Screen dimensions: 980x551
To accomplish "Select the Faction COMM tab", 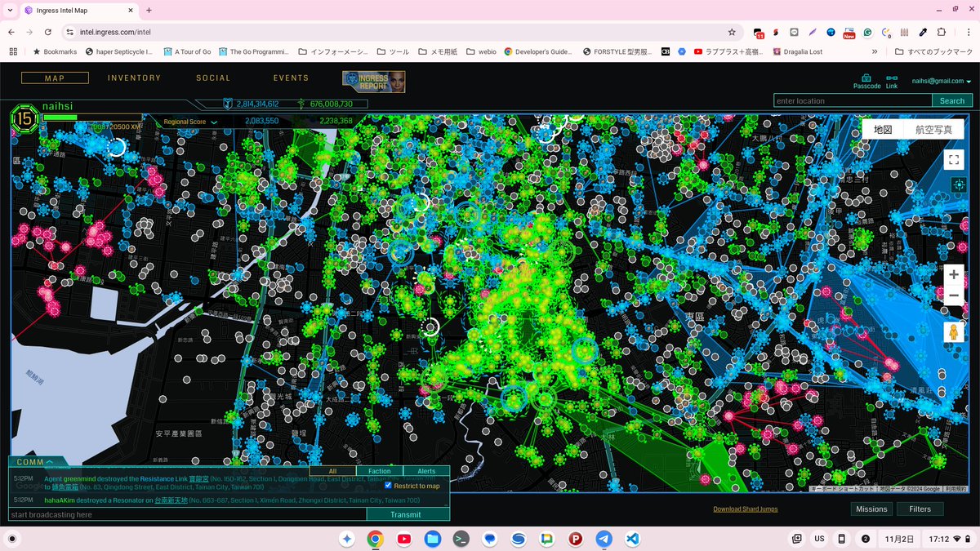I will click(379, 471).
